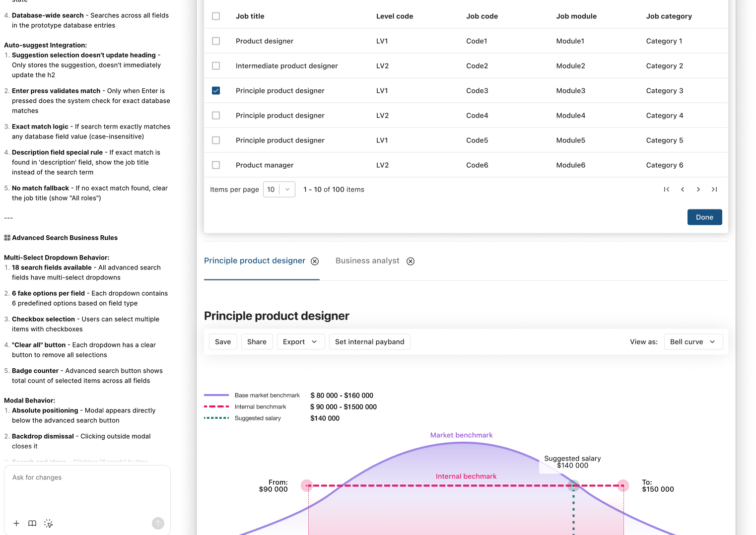Switch to Principle product designer tab
756x535 pixels.
[255, 261]
